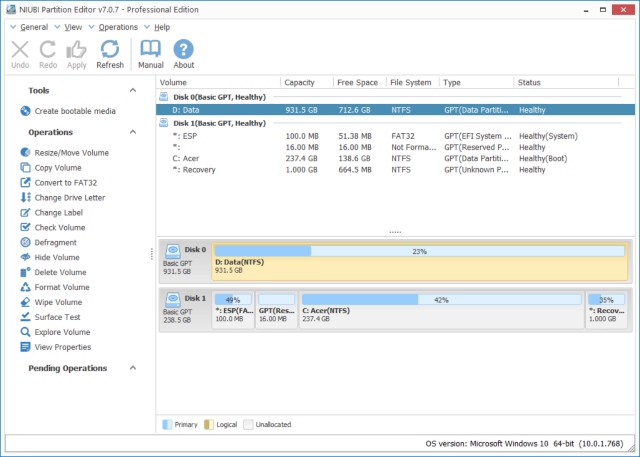Click the Volume column header
This screenshot has width=640, height=457.
218,82
